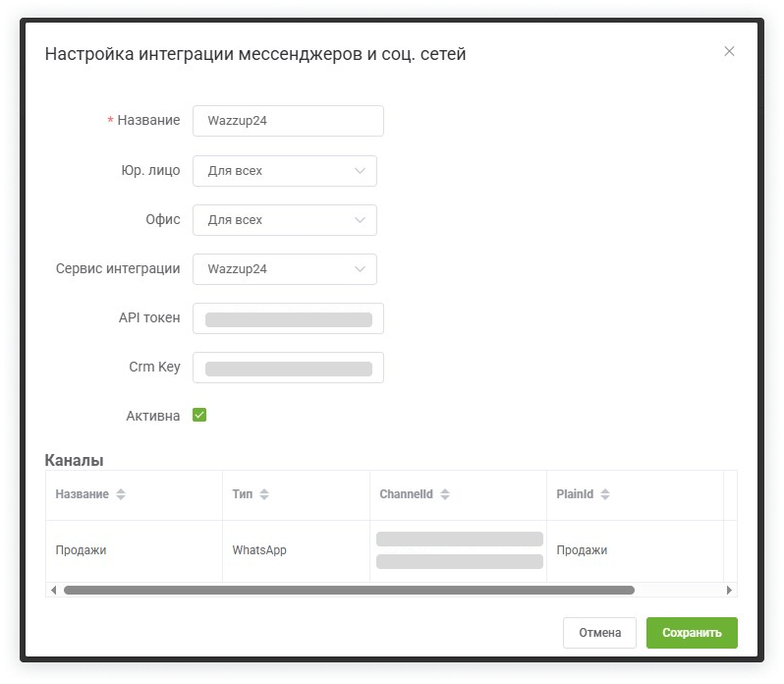Click the horizontal scrollbar thumb
The image size is (784, 684).
pos(349,590)
